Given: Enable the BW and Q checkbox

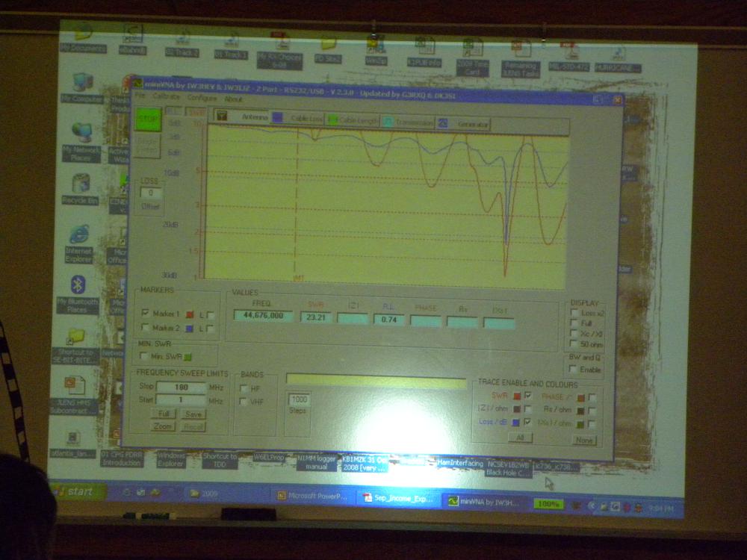Looking at the screenshot, I should [573, 369].
